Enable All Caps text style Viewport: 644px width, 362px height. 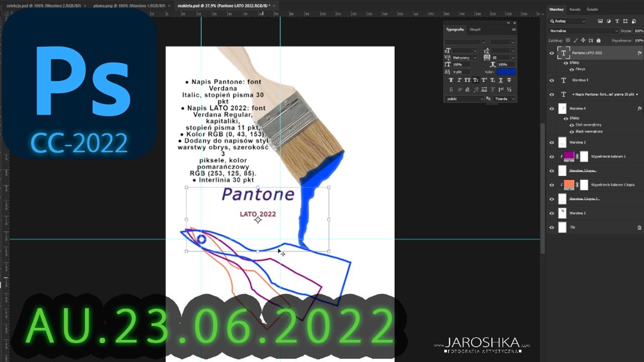click(x=467, y=80)
